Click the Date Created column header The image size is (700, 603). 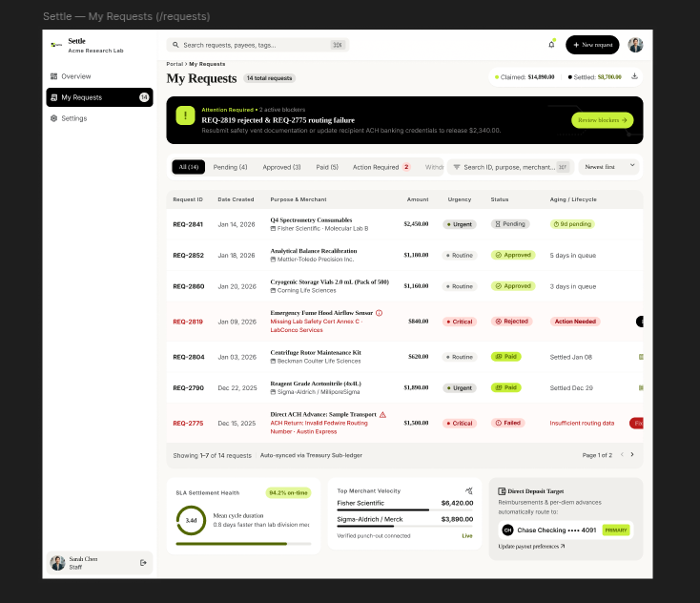(236, 199)
